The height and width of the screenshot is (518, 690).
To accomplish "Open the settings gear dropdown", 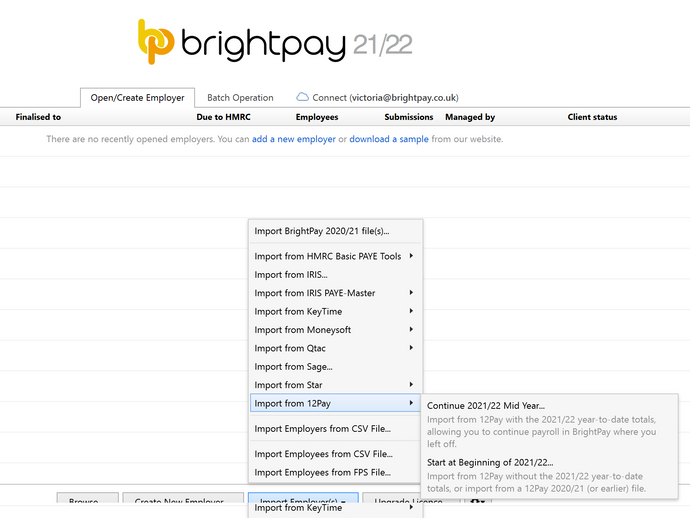I will [477, 499].
